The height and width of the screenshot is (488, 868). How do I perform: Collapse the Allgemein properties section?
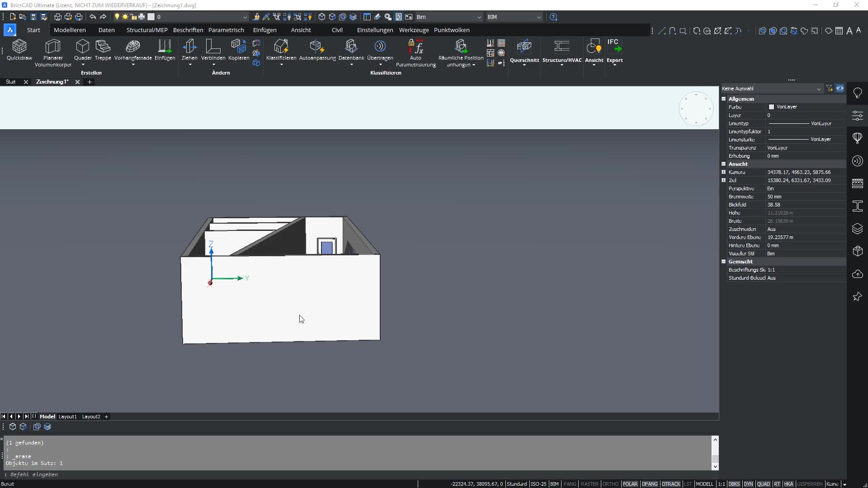click(723, 99)
